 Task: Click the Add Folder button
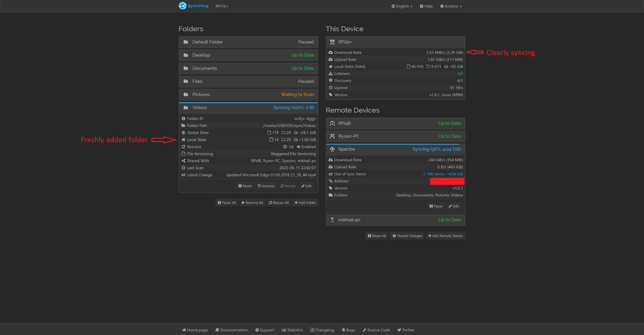pyautogui.click(x=305, y=203)
